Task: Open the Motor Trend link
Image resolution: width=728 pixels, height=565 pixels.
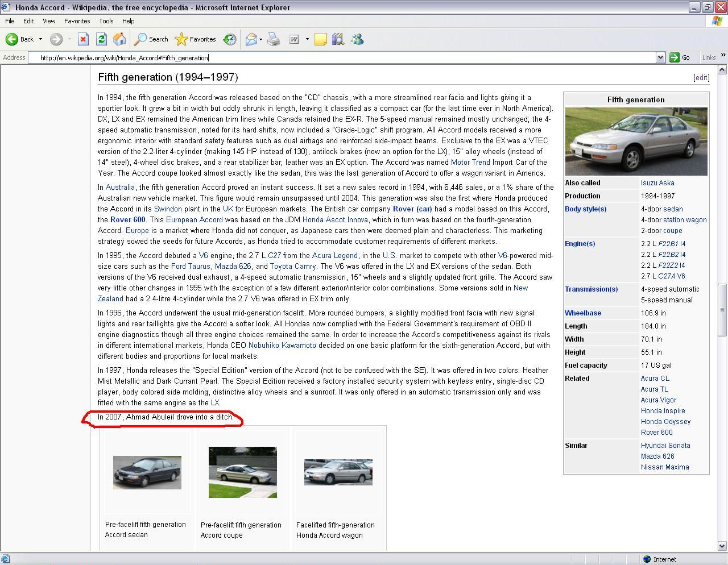Action: tap(470, 163)
